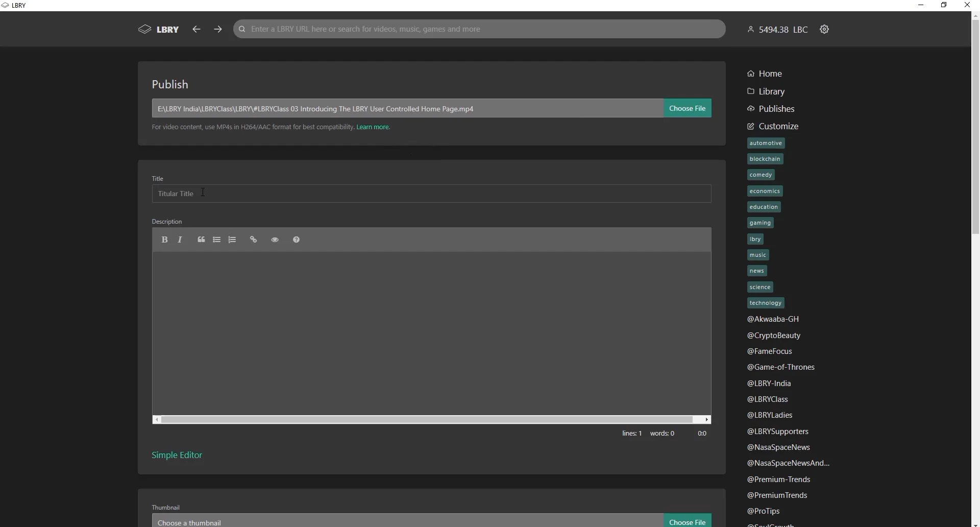
Task: Open settings gear icon
Action: [824, 30]
